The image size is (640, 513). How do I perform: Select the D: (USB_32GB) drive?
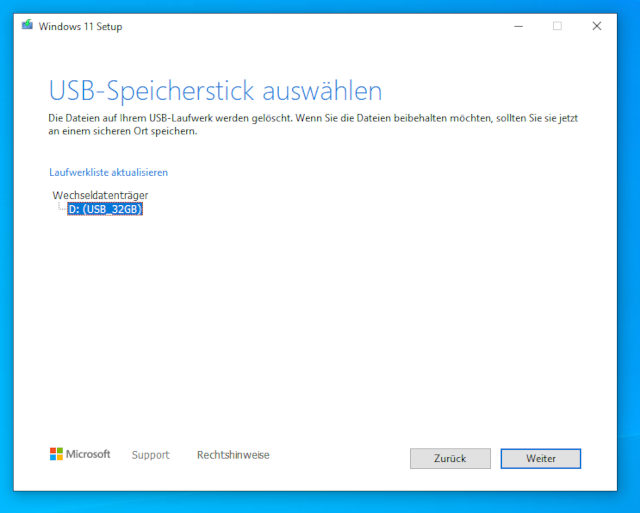point(105,209)
